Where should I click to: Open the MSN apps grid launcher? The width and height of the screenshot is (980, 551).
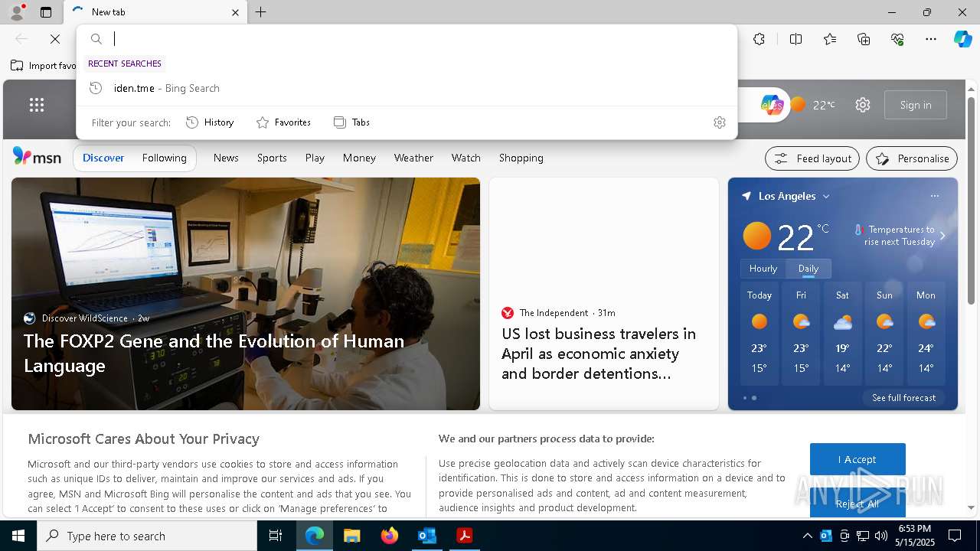point(37,105)
